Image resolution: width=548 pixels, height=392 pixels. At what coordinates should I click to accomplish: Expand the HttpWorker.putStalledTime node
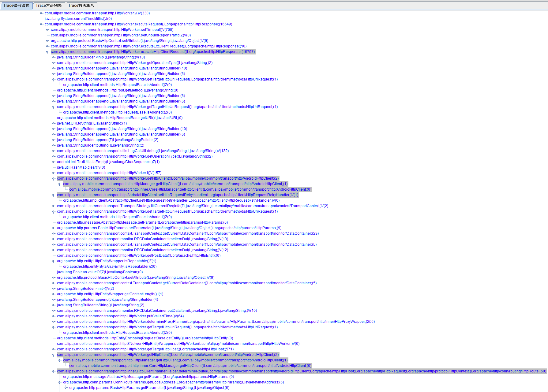tap(54, 316)
